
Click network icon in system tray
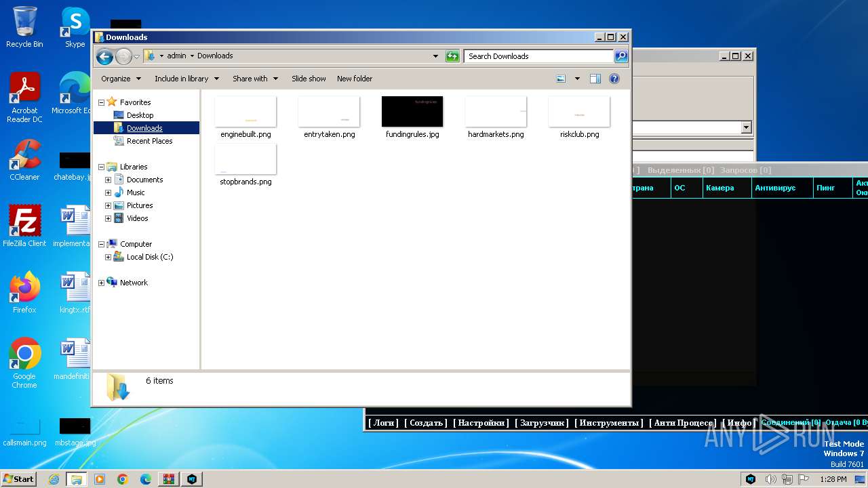787,479
